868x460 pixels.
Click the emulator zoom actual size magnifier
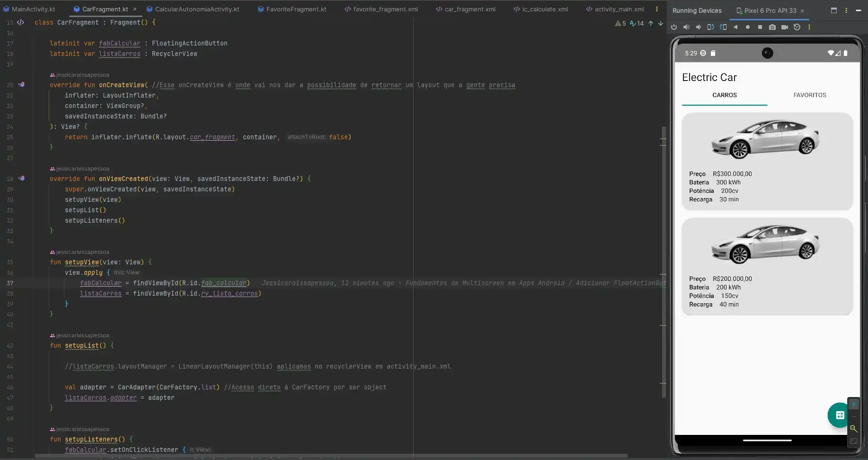[x=853, y=429]
